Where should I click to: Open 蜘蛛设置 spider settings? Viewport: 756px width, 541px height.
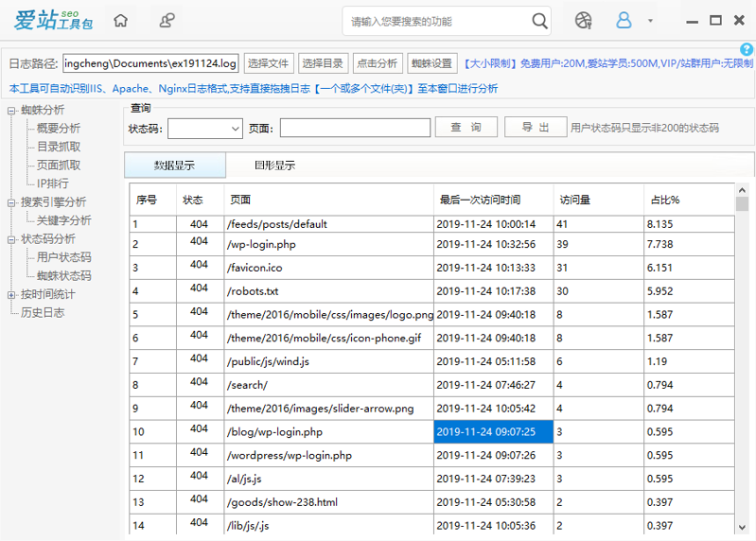tap(431, 63)
